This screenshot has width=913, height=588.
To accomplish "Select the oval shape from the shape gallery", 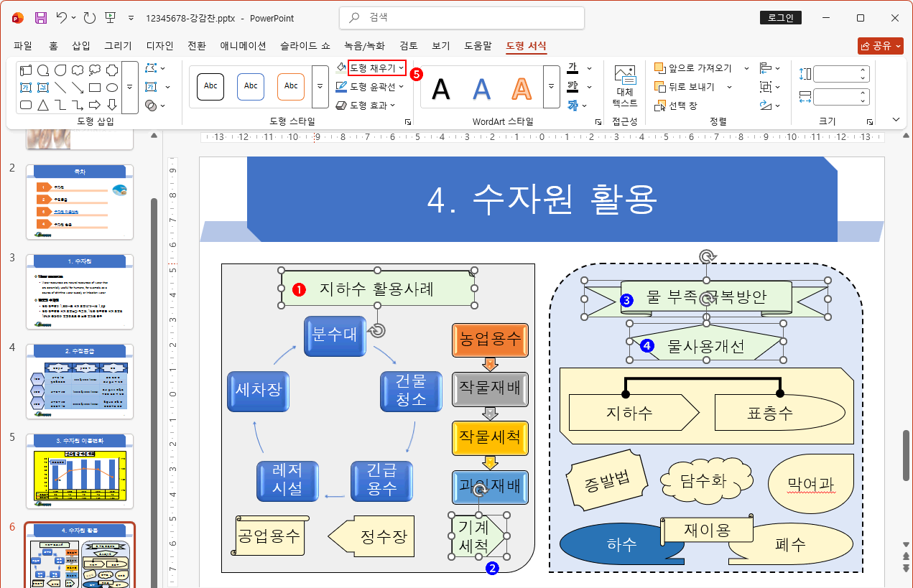I will tap(113, 88).
